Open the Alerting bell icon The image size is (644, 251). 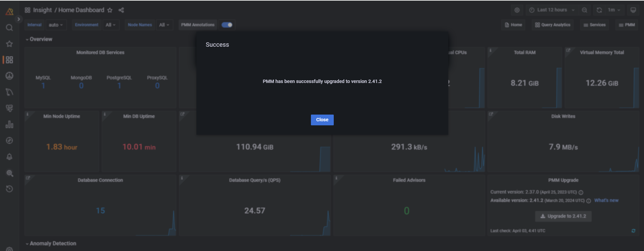coord(9,157)
